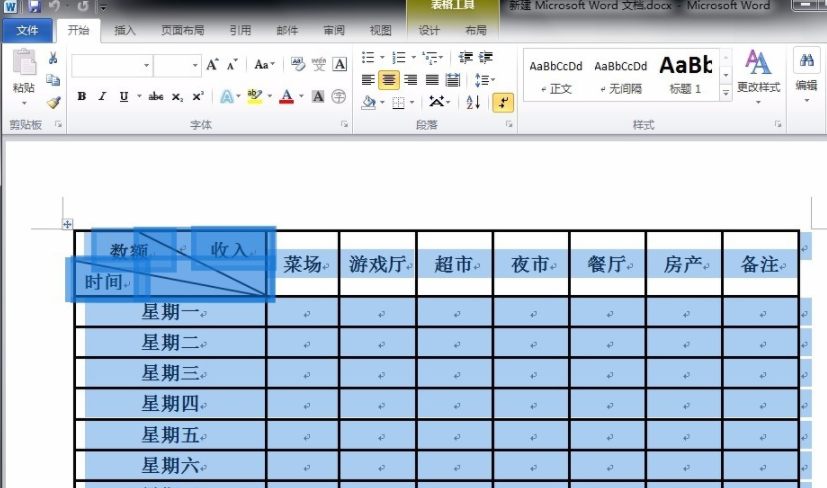
Task: Click the table move handle icon
Action: point(67,224)
